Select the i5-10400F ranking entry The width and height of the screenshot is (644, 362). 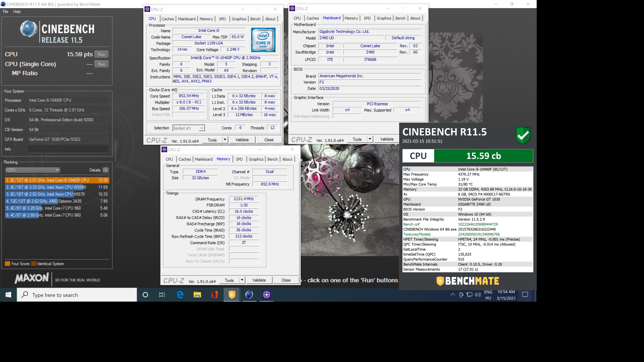click(x=57, y=180)
